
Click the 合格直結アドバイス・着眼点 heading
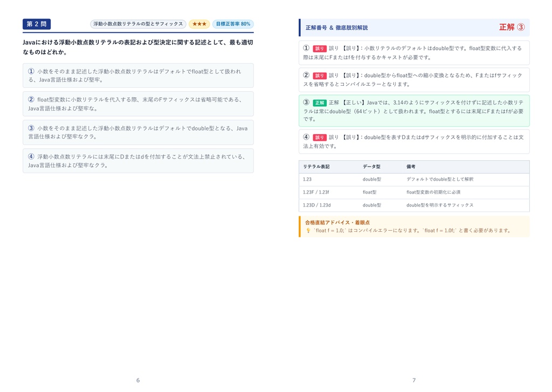click(x=337, y=223)
